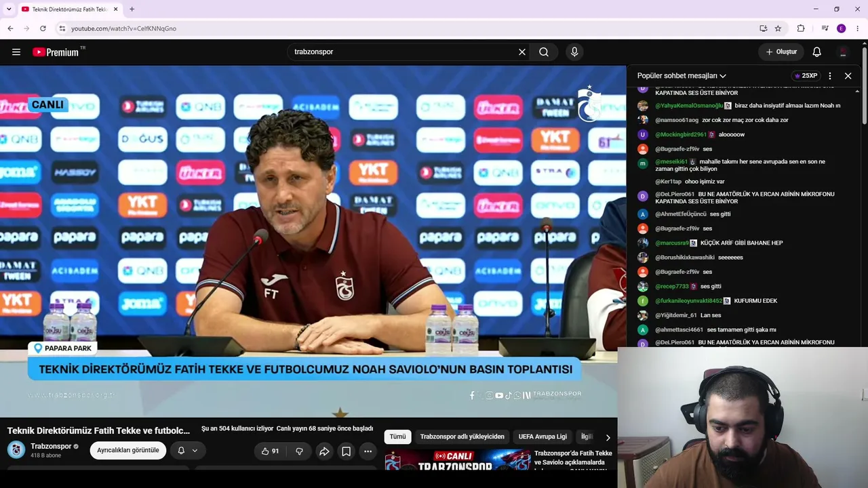Click chat user @Yiğitdemir_61

point(676,315)
